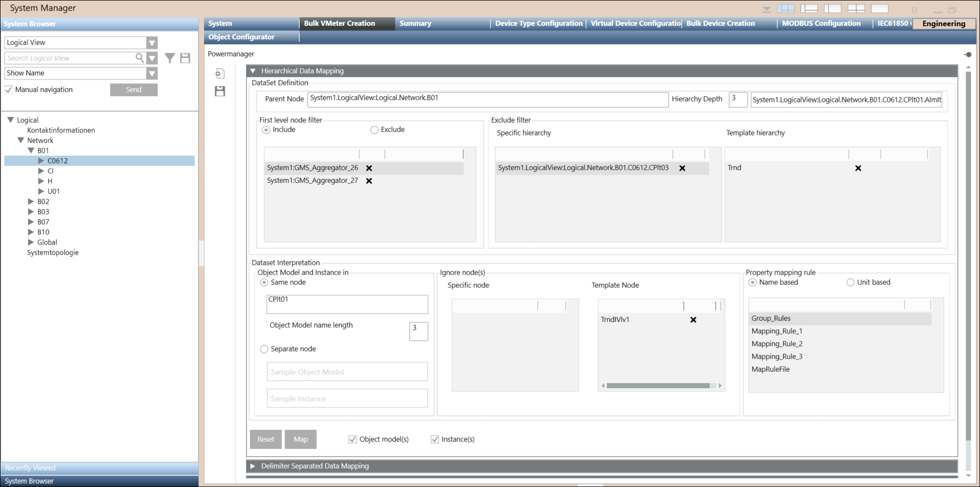Click the save icon beside the search filter
Screen dimensions: 980x487
click(x=185, y=58)
